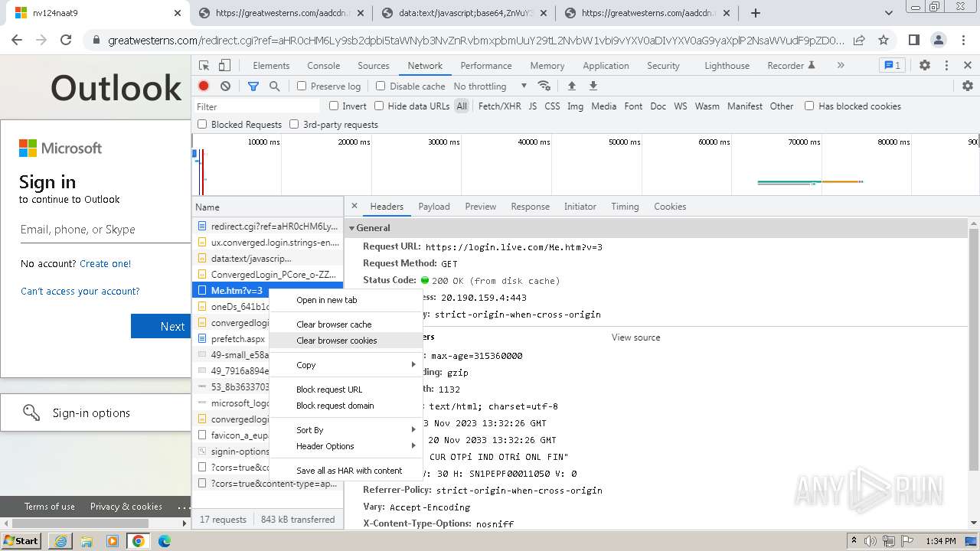Open network conditions wifi icon
The width and height of the screenshot is (980, 551).
pyautogui.click(x=544, y=86)
